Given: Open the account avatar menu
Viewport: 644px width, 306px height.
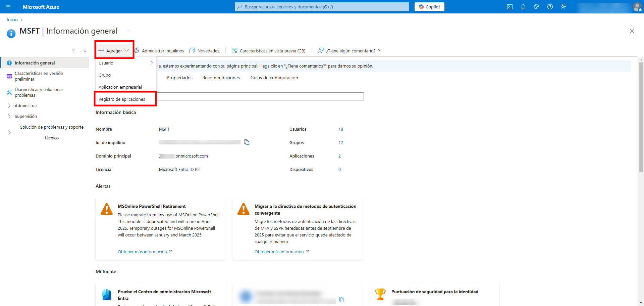Looking at the screenshot, I should coord(637,7).
